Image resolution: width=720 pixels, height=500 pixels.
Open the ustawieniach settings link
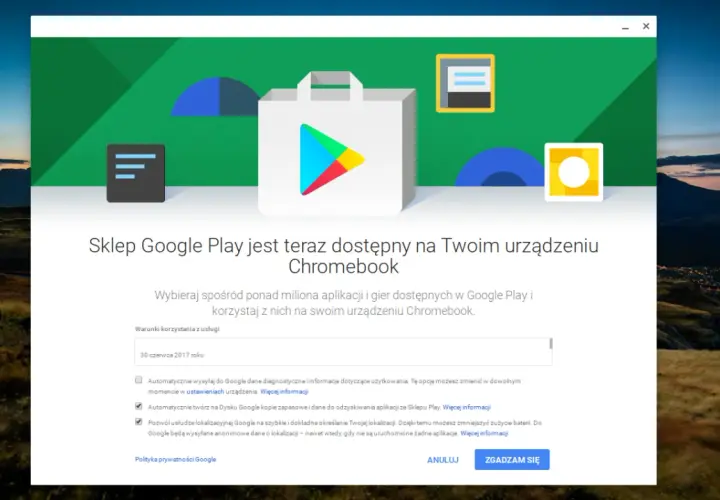point(205,392)
